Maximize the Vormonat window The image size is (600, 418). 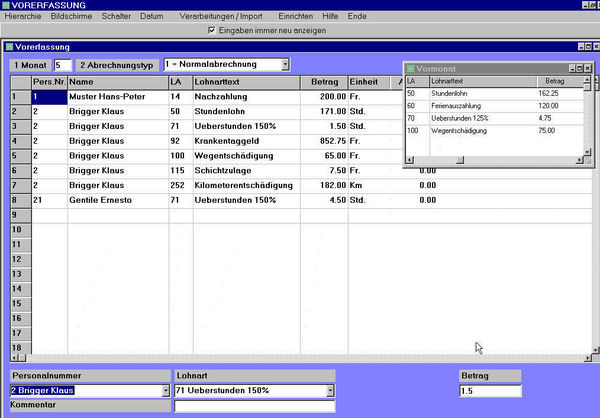580,69
